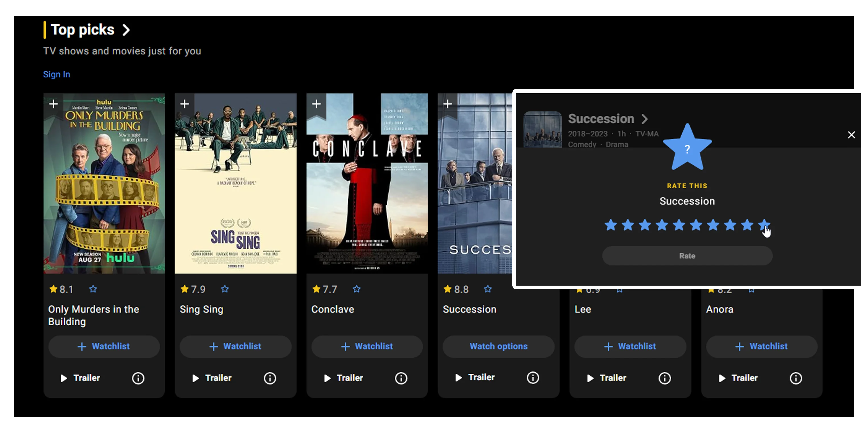Toggle the Conclave poster plus bookmark
The width and height of the screenshot is (868, 433).
coord(316,104)
